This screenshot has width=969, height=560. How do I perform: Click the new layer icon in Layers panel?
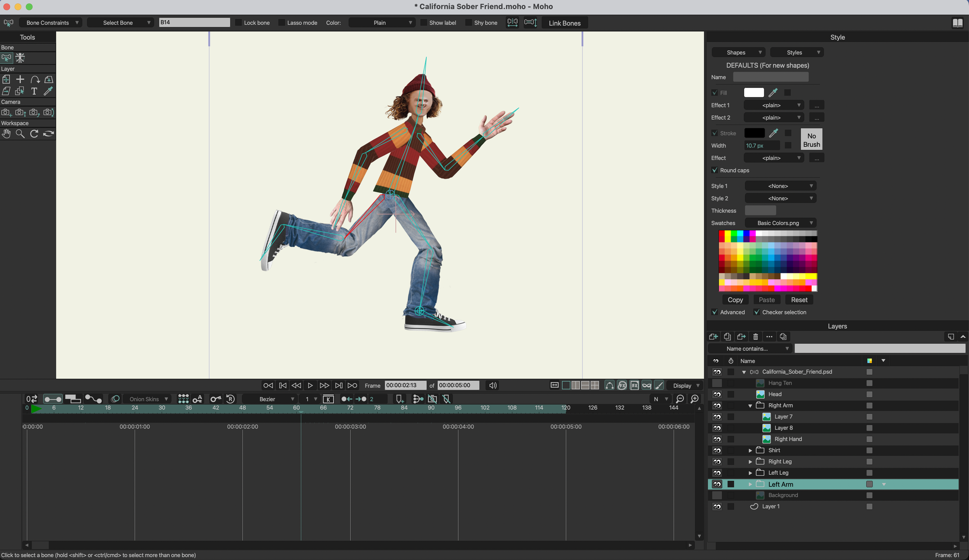(x=713, y=337)
